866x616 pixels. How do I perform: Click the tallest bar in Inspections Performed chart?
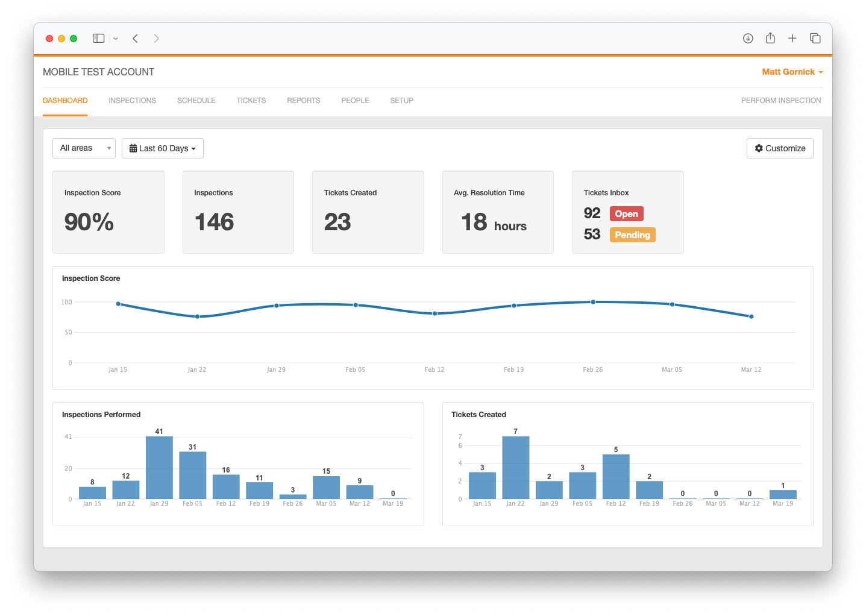tap(159, 467)
